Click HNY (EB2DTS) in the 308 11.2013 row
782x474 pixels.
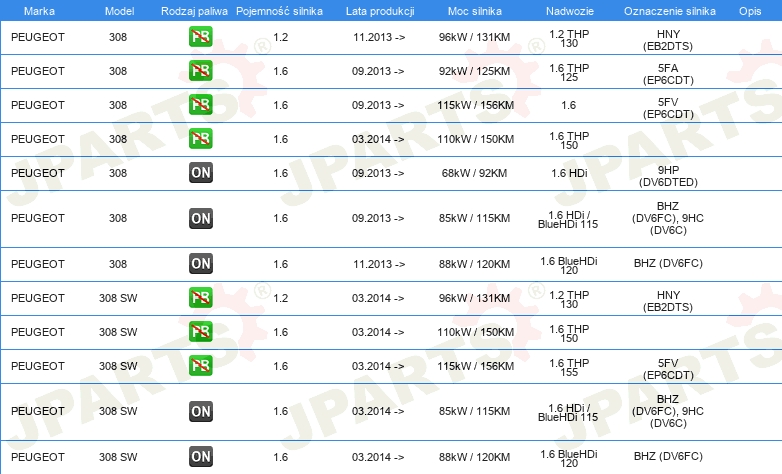tap(668, 40)
